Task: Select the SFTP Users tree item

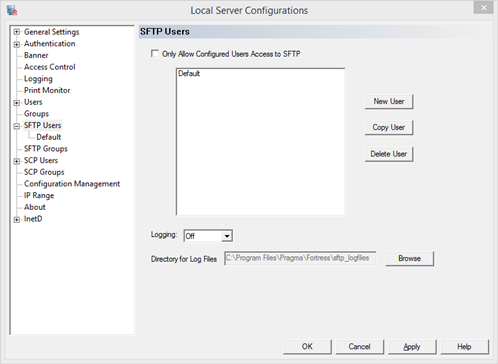Action: point(42,125)
